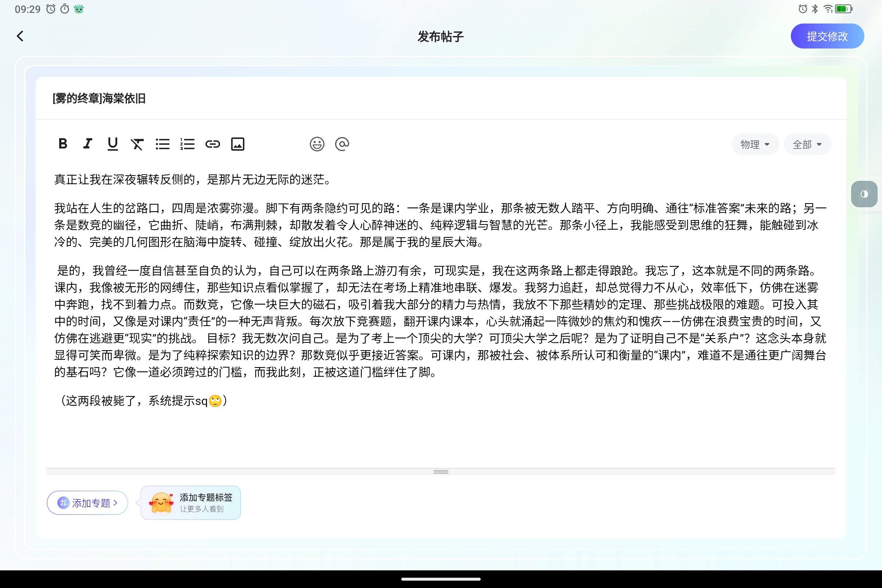
Task: Click the paragraph starting 是的，我曾经一度自信
Action: pyautogui.click(x=441, y=321)
